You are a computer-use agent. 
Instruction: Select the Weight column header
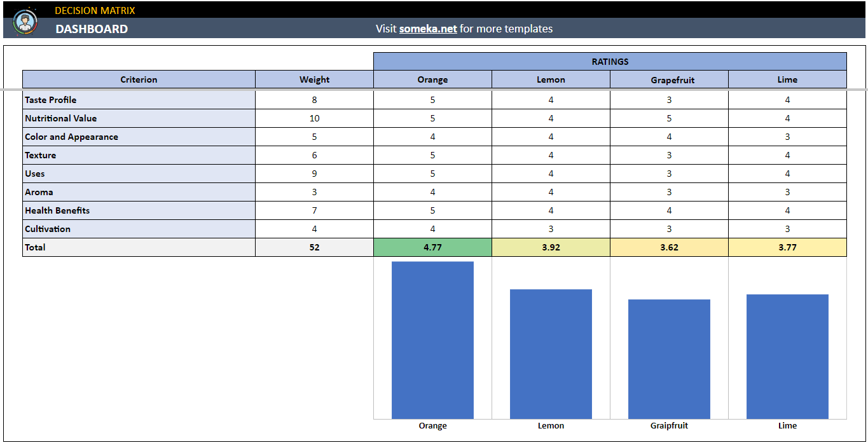pyautogui.click(x=314, y=79)
